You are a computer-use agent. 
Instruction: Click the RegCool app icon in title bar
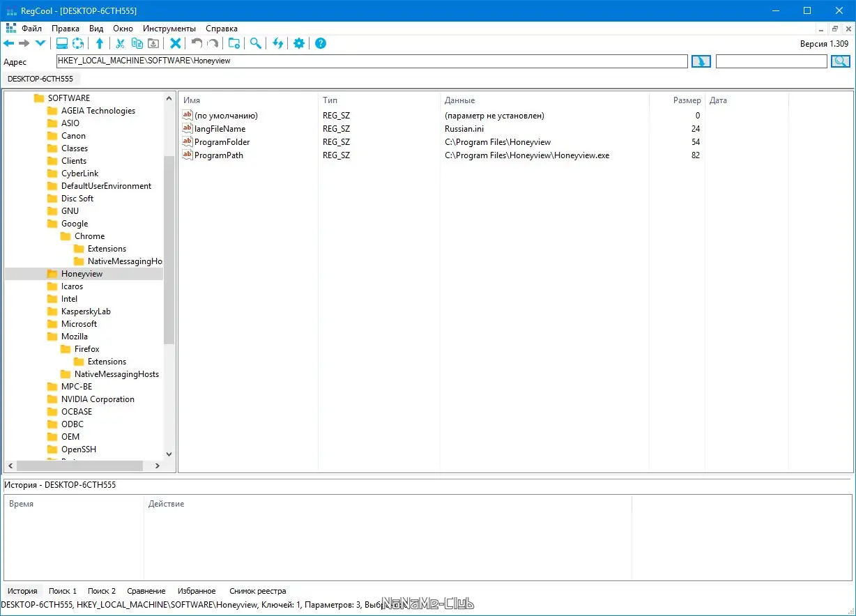click(x=10, y=11)
